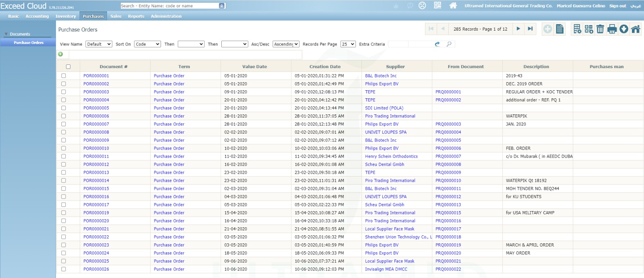Open document link POR0000010
The width and height of the screenshot is (644, 278).
point(96,148)
